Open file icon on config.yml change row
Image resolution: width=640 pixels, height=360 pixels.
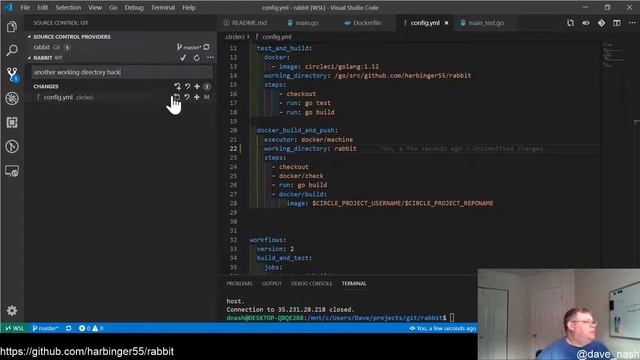[176, 97]
